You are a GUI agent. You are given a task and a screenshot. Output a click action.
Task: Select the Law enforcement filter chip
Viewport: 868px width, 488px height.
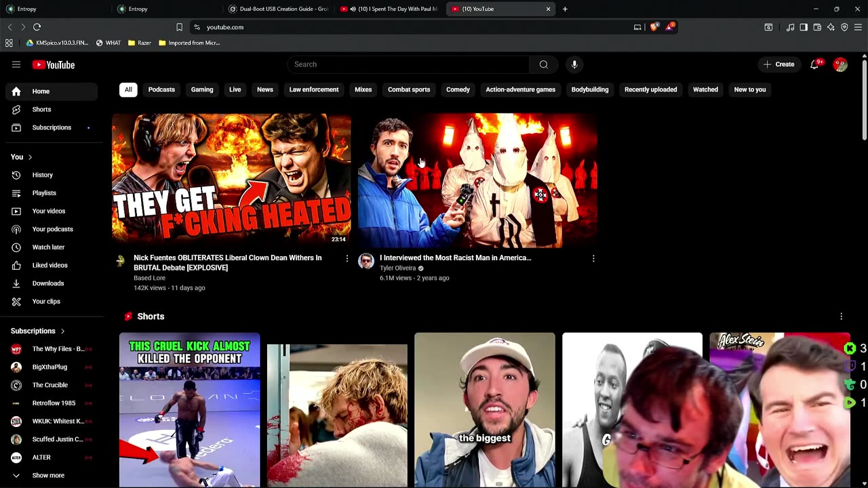click(314, 89)
